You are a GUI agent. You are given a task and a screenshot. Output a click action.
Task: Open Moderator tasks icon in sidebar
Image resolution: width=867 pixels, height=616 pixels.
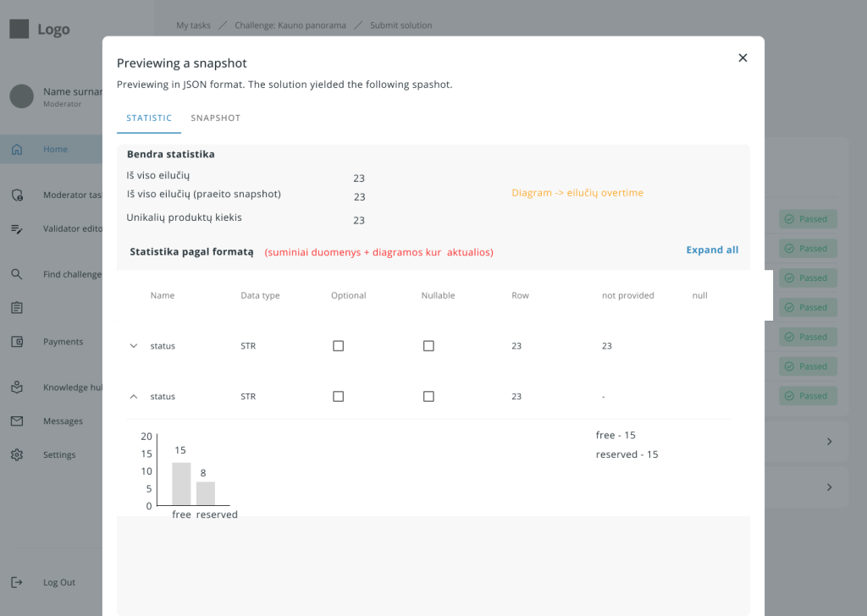(x=17, y=195)
